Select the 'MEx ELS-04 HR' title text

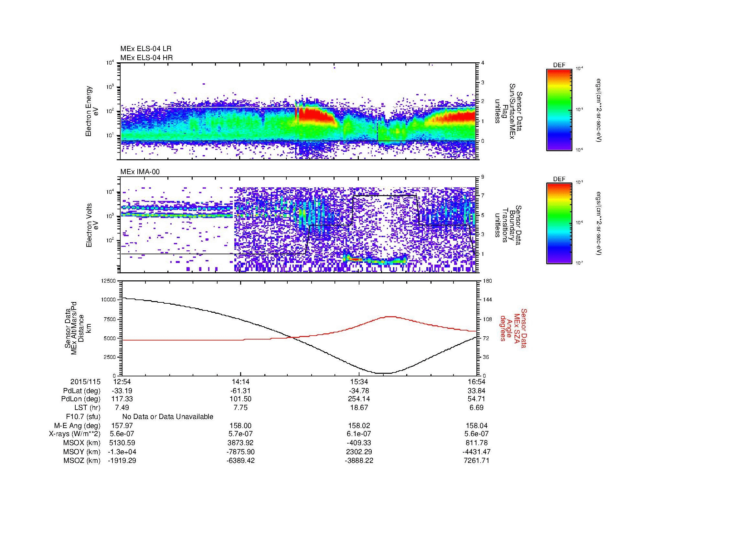(146, 58)
